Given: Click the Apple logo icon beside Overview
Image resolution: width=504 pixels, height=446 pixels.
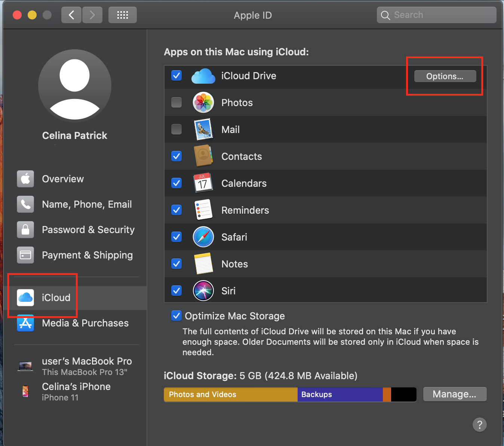Looking at the screenshot, I should pyautogui.click(x=25, y=179).
